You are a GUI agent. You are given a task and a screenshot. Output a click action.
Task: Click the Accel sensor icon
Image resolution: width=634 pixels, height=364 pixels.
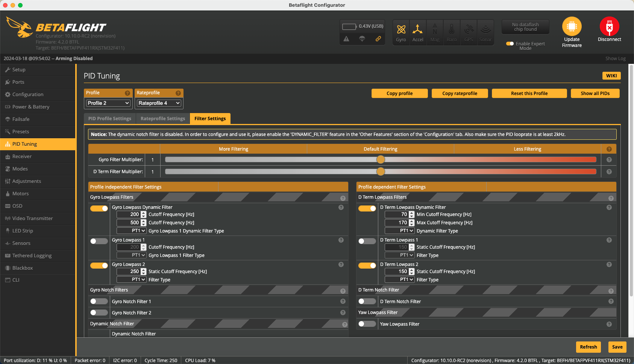[417, 29]
